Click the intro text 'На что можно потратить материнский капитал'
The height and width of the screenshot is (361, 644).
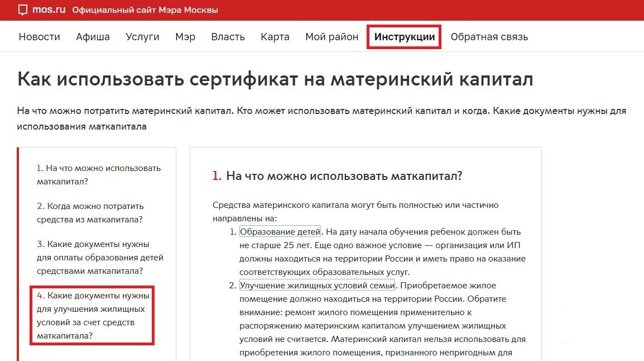click(x=124, y=111)
